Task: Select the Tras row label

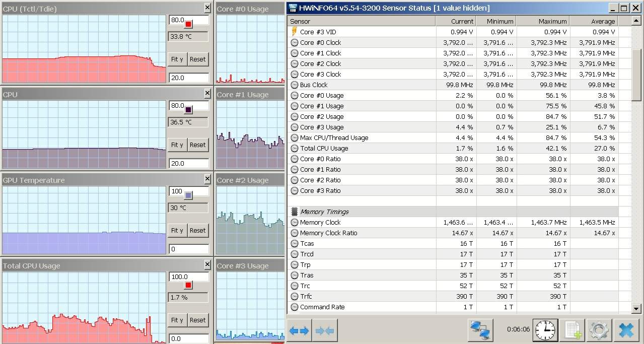Action: click(307, 275)
